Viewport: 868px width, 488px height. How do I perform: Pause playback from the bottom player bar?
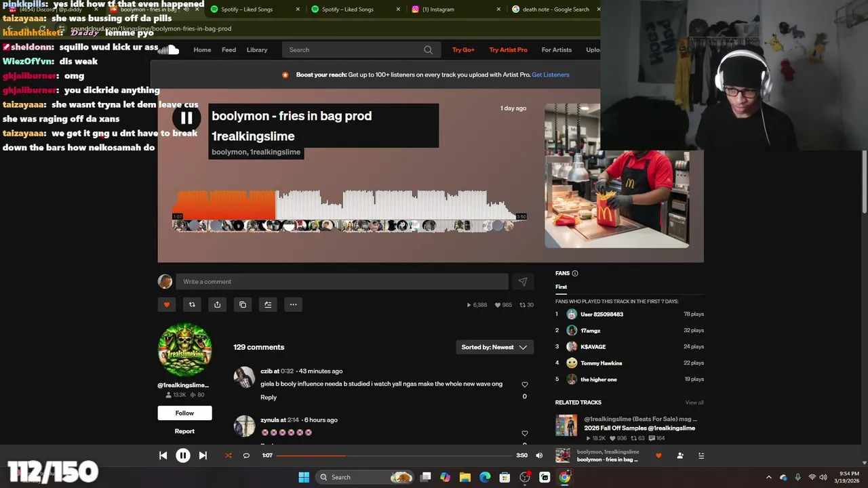click(x=183, y=455)
